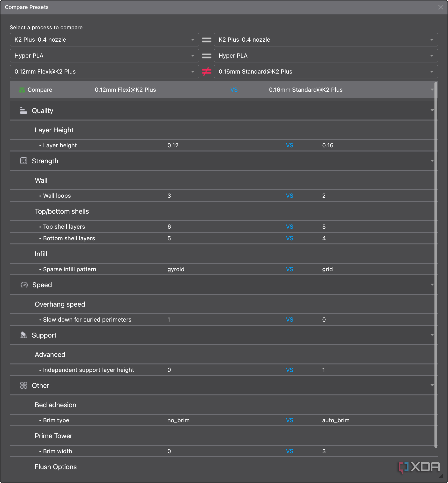Collapse the Speed section arrow
The width and height of the screenshot is (448, 483).
(x=432, y=285)
